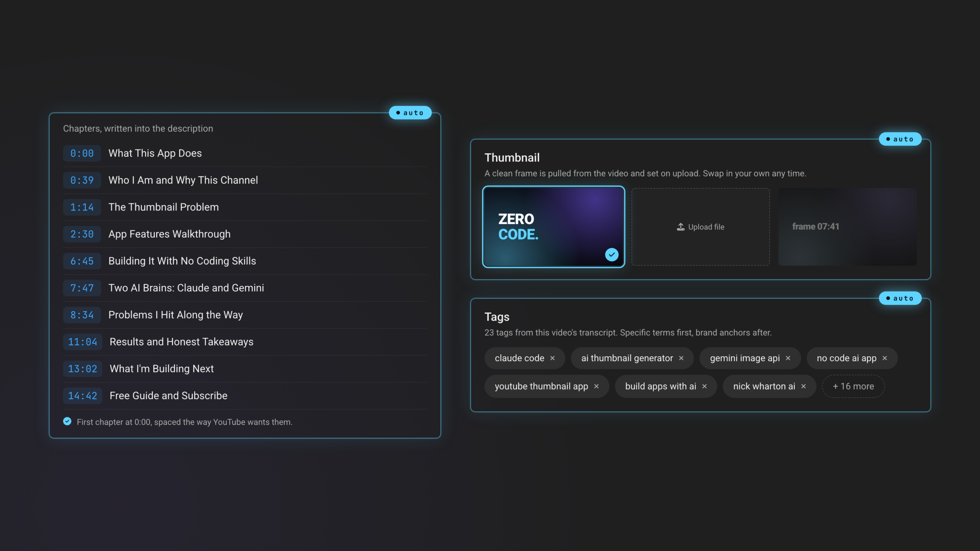The height and width of the screenshot is (551, 980).
Task: Click the 13:02 timestamp chip
Action: [83, 369]
